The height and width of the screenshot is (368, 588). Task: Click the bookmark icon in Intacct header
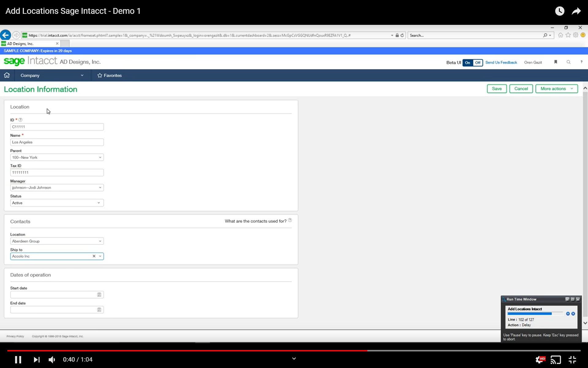(x=556, y=62)
